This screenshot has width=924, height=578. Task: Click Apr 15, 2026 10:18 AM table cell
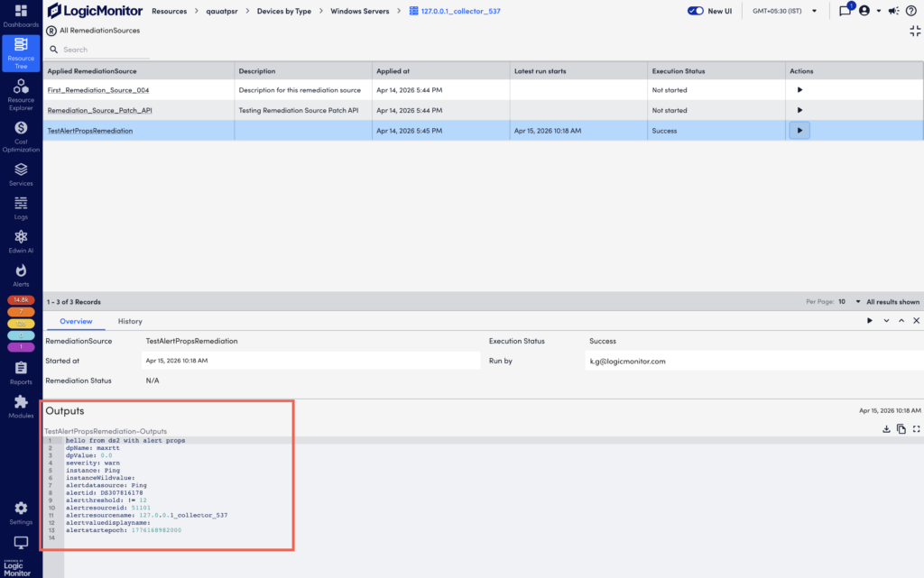[x=578, y=131]
